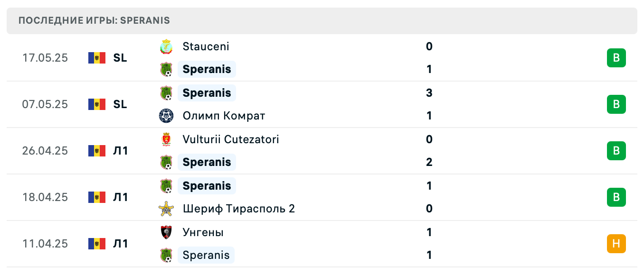Click the Олимп Комрат team logo
Screen dimensions: 644x275
coord(166,116)
